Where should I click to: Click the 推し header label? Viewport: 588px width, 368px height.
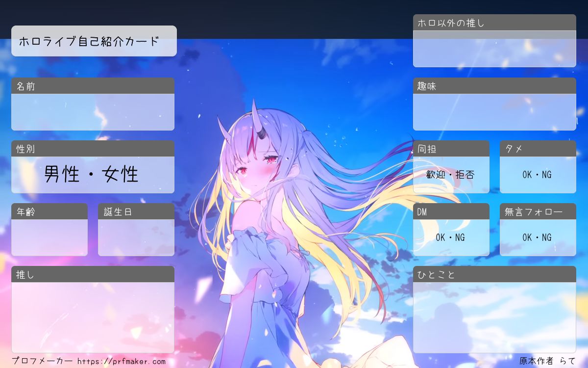[25, 275]
